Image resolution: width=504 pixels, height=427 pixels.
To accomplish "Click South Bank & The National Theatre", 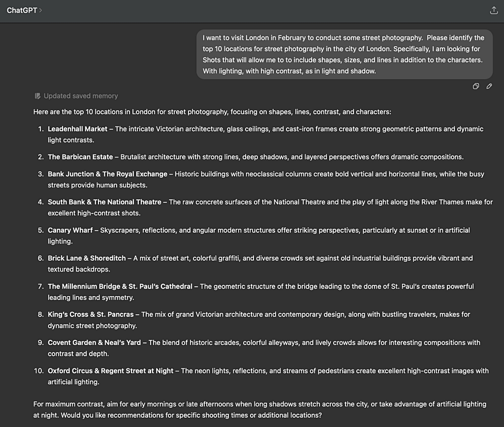I will tap(104, 202).
